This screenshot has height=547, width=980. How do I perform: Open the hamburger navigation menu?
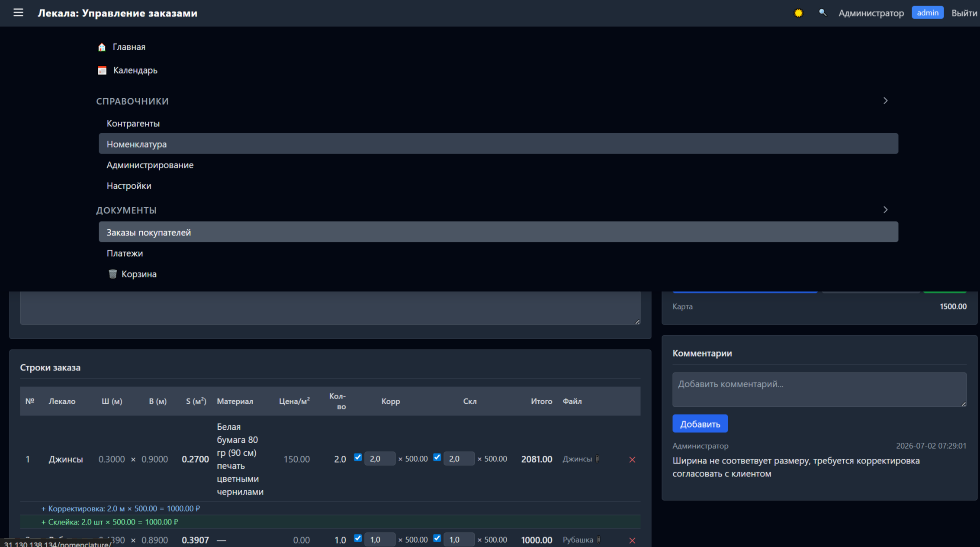[18, 13]
